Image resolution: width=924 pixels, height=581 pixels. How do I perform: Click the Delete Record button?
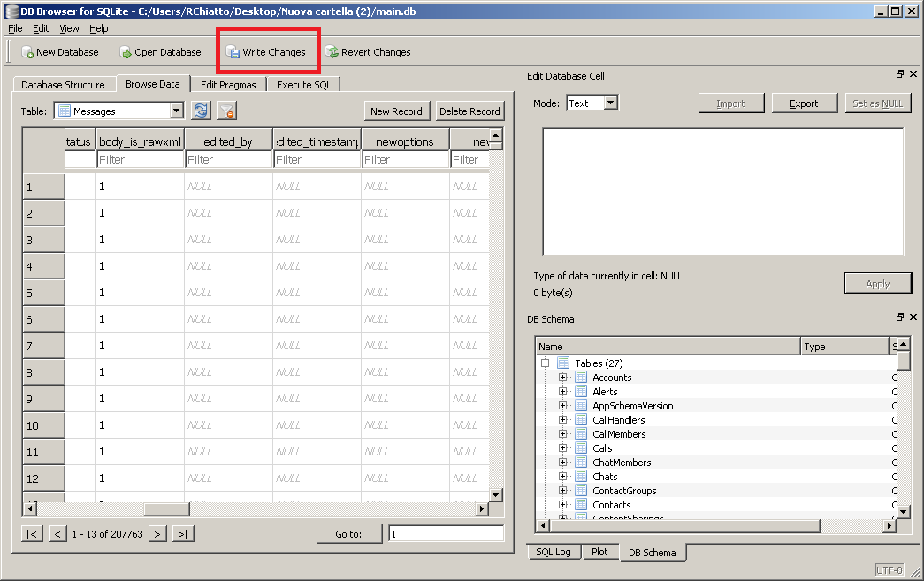(470, 111)
